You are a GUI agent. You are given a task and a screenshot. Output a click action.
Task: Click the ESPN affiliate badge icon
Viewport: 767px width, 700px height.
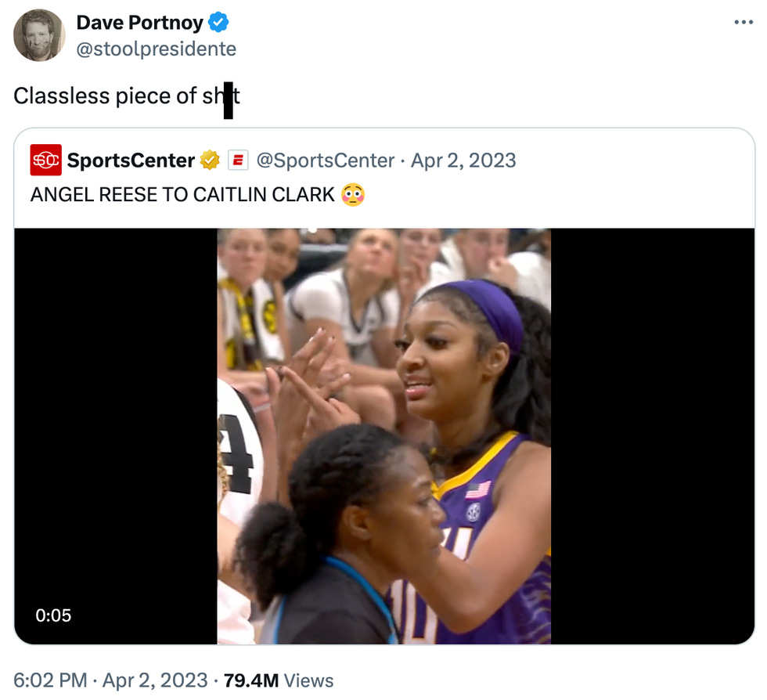click(x=237, y=161)
